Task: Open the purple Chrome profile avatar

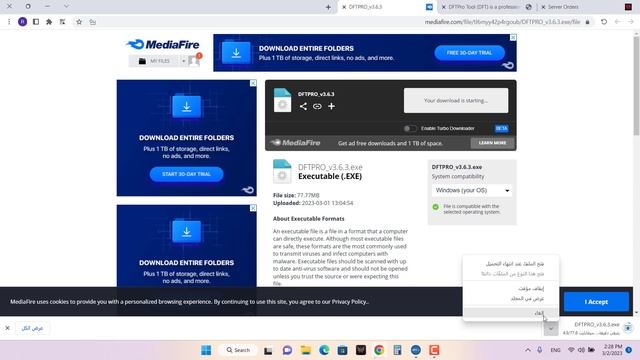Action: pos(22,22)
